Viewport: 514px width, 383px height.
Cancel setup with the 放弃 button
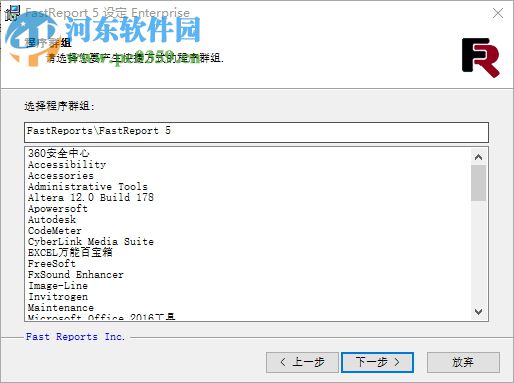coord(463,362)
